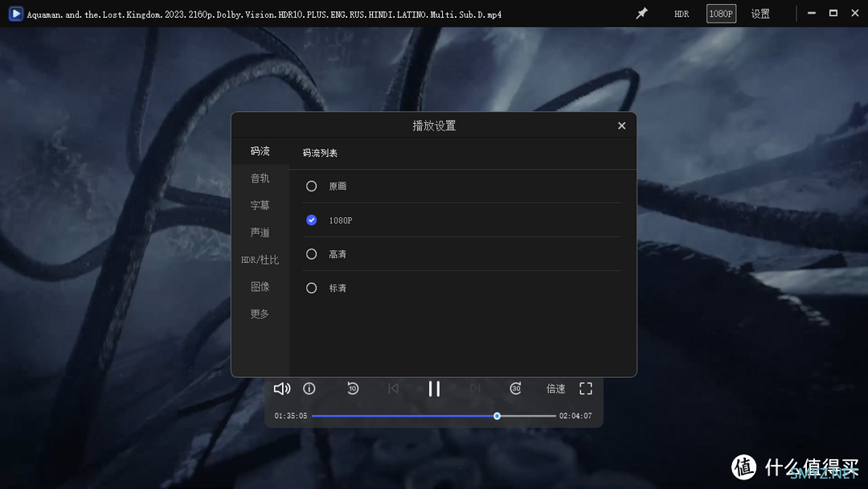
Task: Pin the player window on top
Action: click(641, 14)
